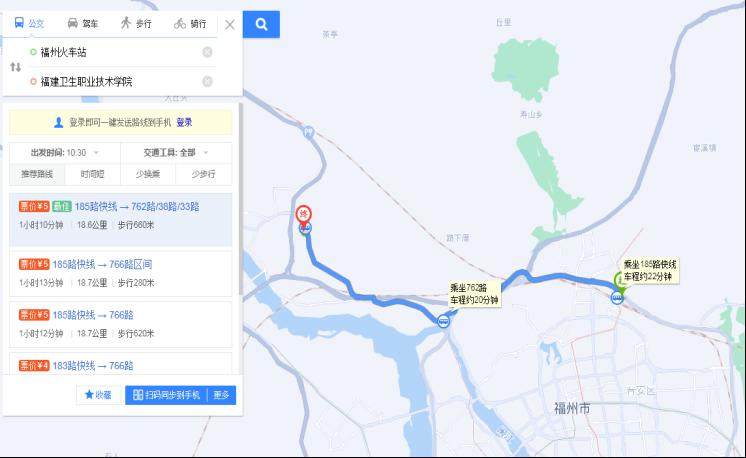The width and height of the screenshot is (746, 458).
Task: Select the 驾车 driving tab
Action: [x=83, y=23]
